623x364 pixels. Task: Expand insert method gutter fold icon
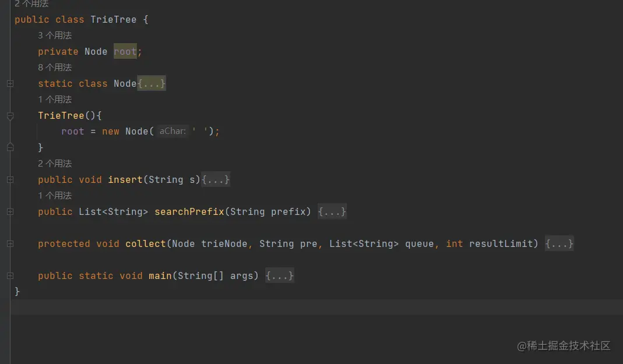pyautogui.click(x=10, y=180)
